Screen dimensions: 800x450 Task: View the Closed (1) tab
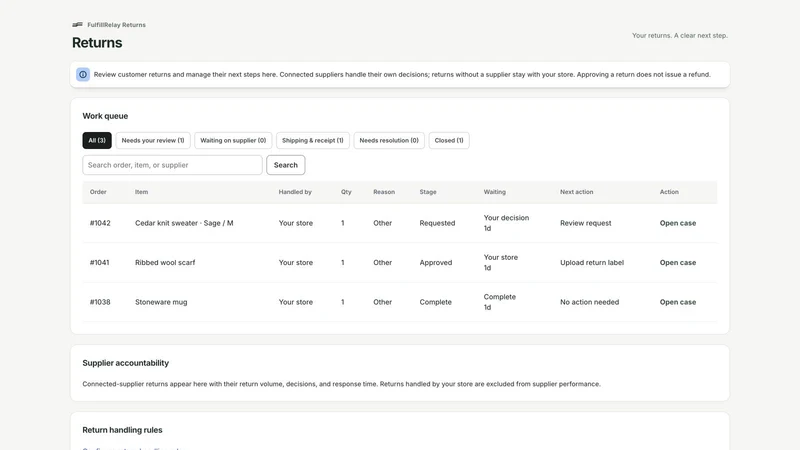449,140
